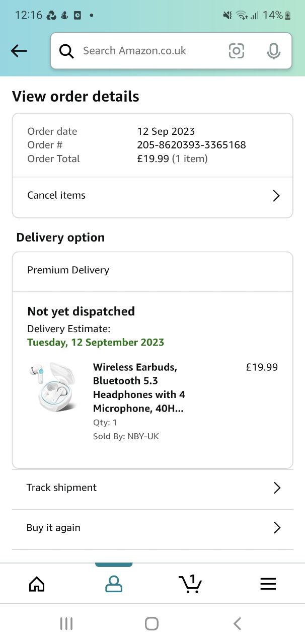Image resolution: width=305 pixels, height=644 pixels.
Task: Tap the Cancel items label
Action: click(56, 195)
